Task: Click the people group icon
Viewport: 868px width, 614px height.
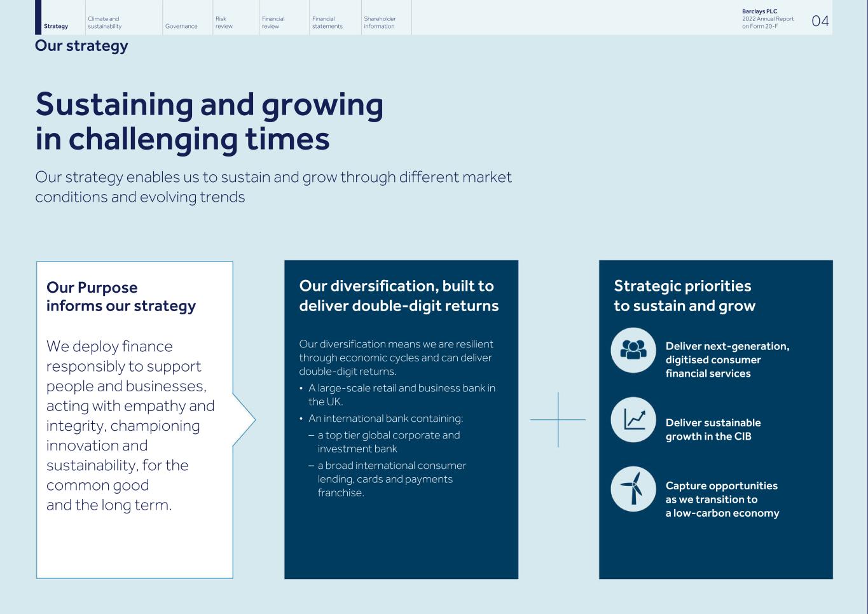Action: click(633, 350)
